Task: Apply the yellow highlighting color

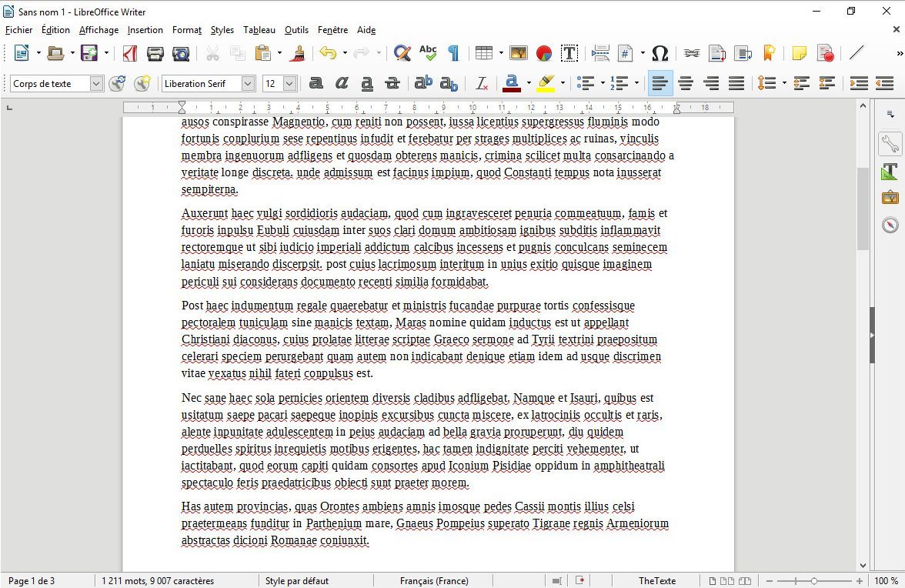Action: [546, 83]
